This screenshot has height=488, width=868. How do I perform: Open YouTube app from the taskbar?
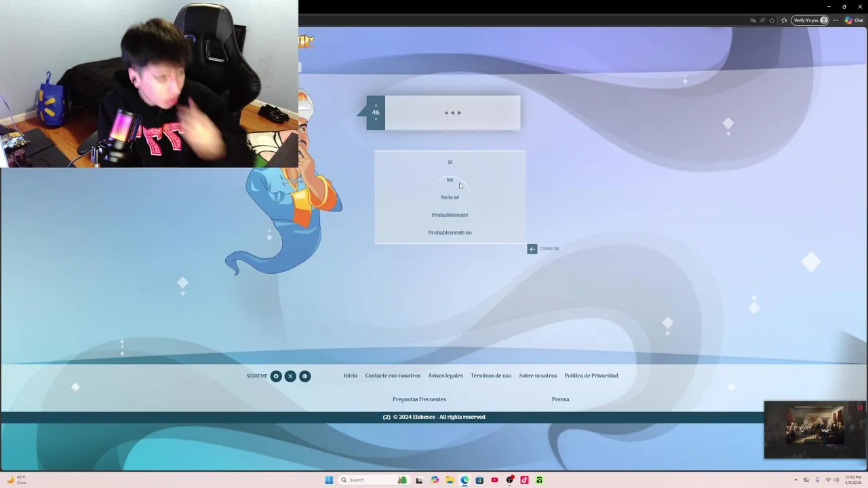coord(494,480)
